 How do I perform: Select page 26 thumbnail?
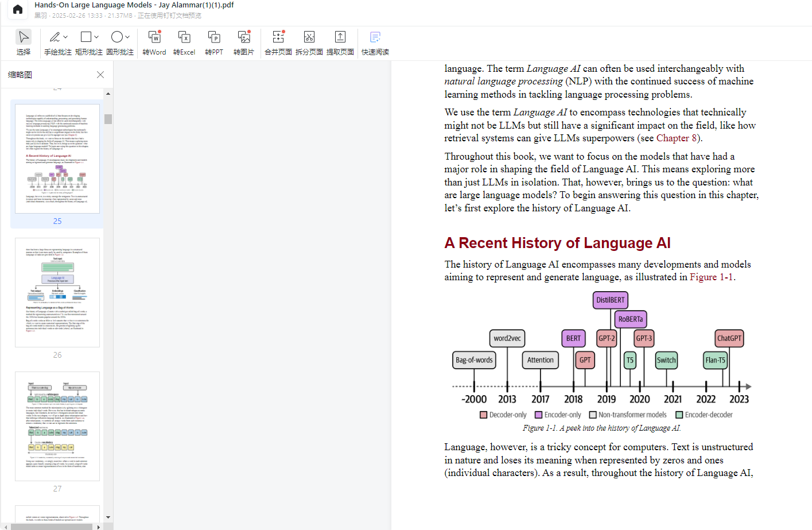pos(57,292)
